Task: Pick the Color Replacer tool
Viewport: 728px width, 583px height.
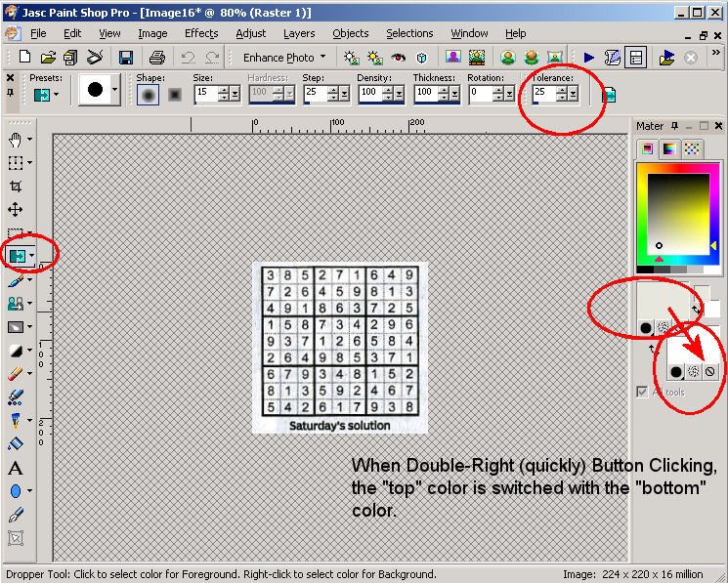Action: click(17, 256)
